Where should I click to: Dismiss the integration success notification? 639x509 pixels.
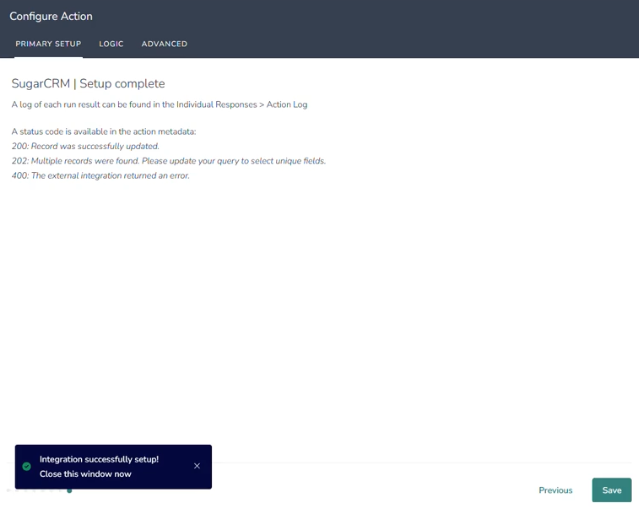pyautogui.click(x=197, y=466)
